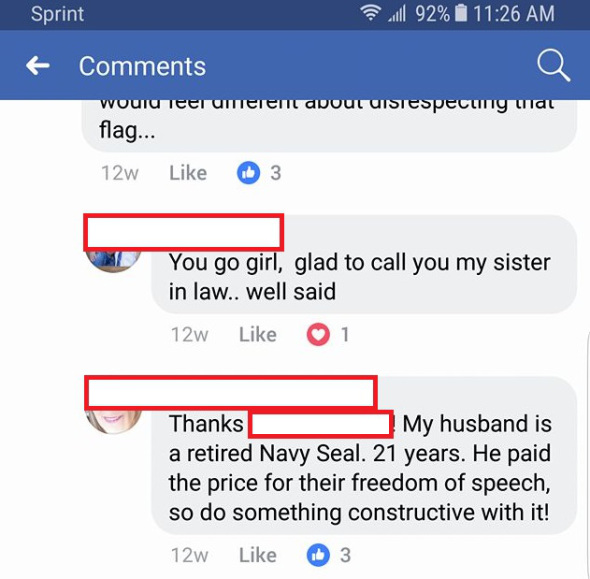Image resolution: width=590 pixels, height=579 pixels.
Task: Tap the Comments title in header
Action: [x=142, y=66]
